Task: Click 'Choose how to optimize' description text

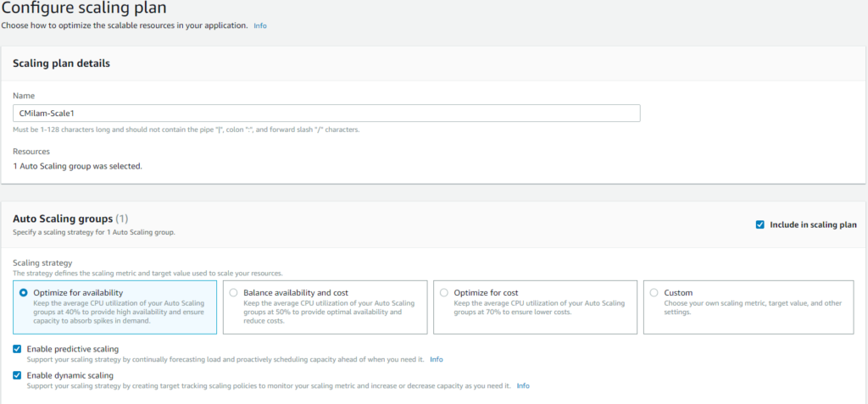Action: pos(125,25)
